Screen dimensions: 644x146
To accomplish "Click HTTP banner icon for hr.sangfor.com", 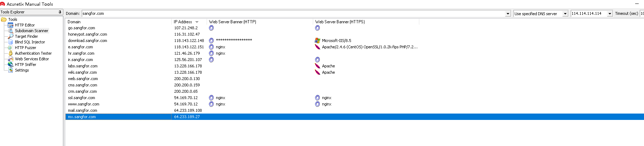I will [x=211, y=53].
